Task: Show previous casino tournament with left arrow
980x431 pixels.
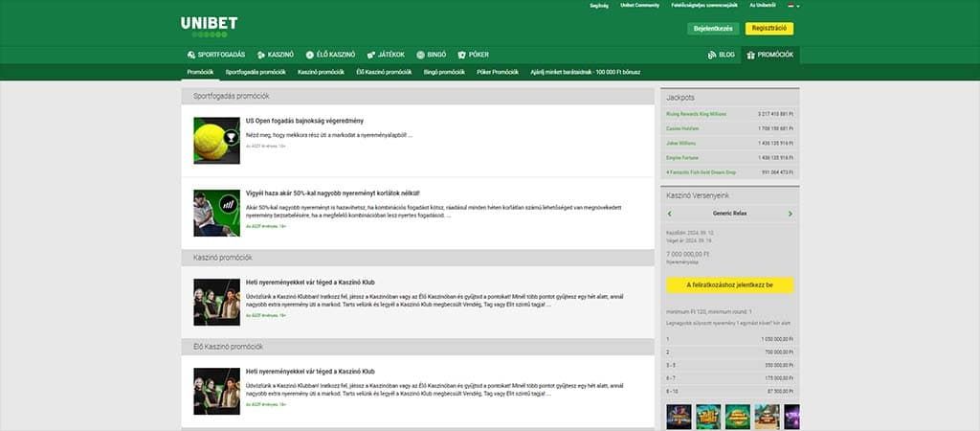Action: (670, 214)
